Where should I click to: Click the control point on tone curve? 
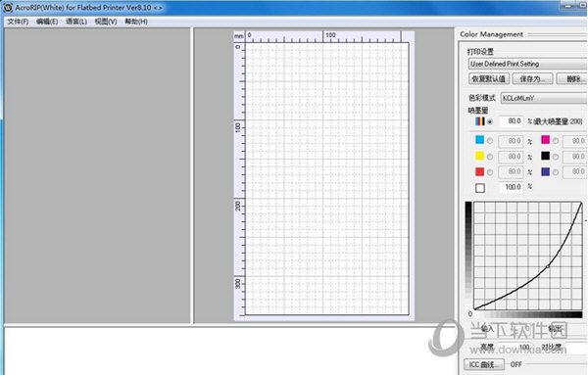[x=548, y=266]
